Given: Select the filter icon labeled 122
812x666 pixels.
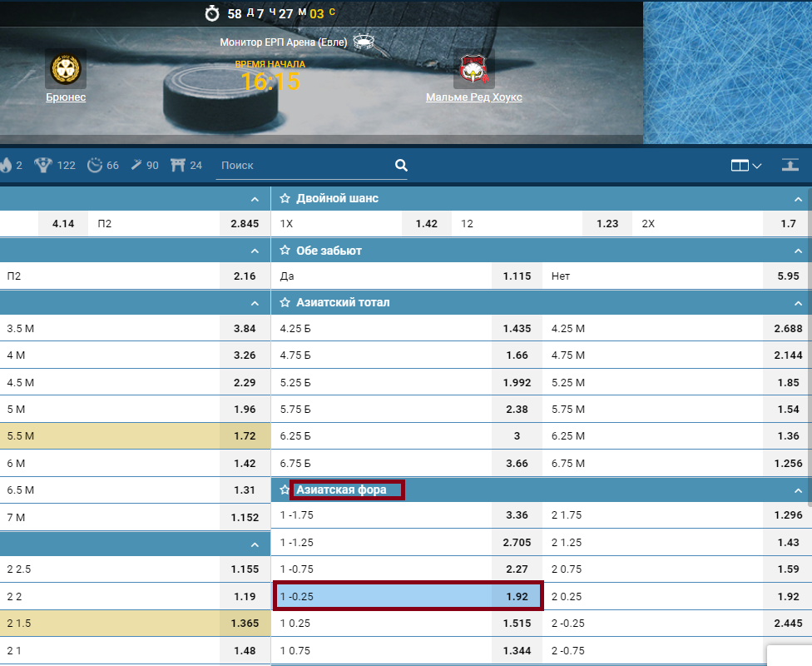Looking at the screenshot, I should 43,165.
